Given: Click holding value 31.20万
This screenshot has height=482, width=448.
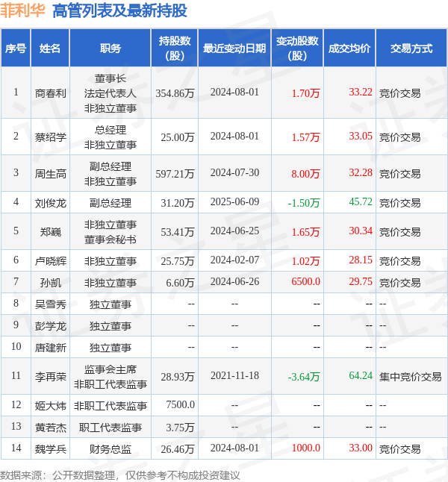Looking at the screenshot, I should 178,203.
